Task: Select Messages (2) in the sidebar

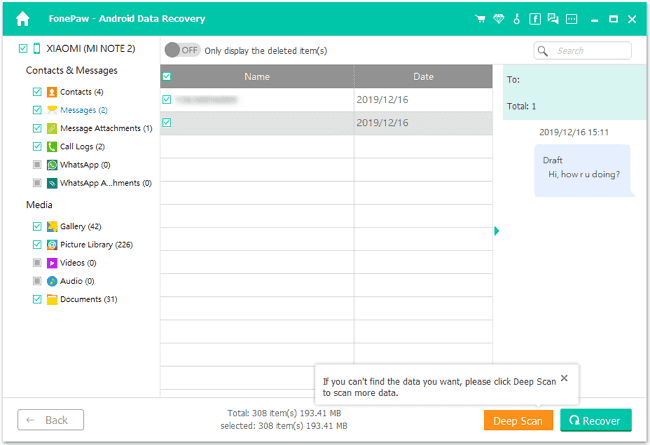Action: click(84, 110)
